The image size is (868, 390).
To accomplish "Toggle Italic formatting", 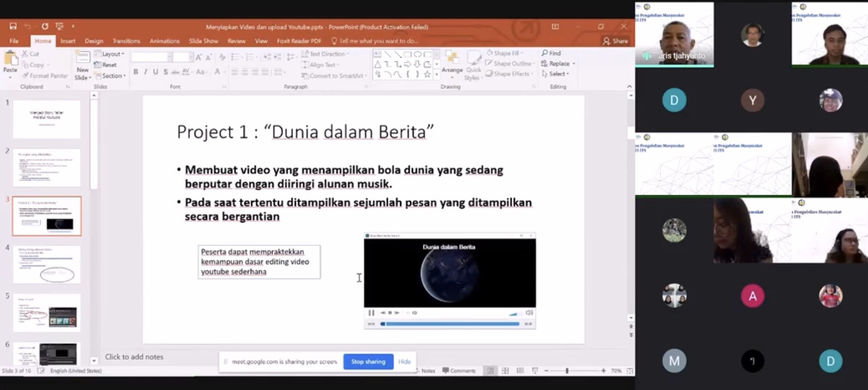I will coord(145,72).
